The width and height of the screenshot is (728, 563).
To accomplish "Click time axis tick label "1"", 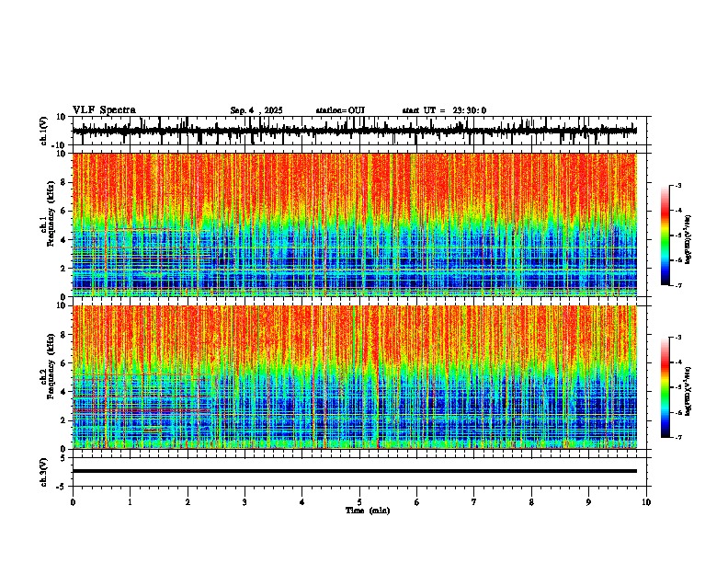I will pyautogui.click(x=130, y=502).
